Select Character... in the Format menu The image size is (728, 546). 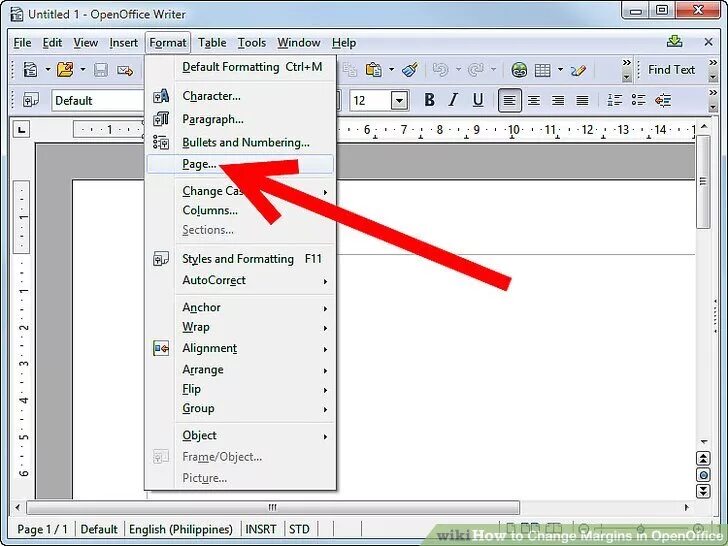point(240,96)
